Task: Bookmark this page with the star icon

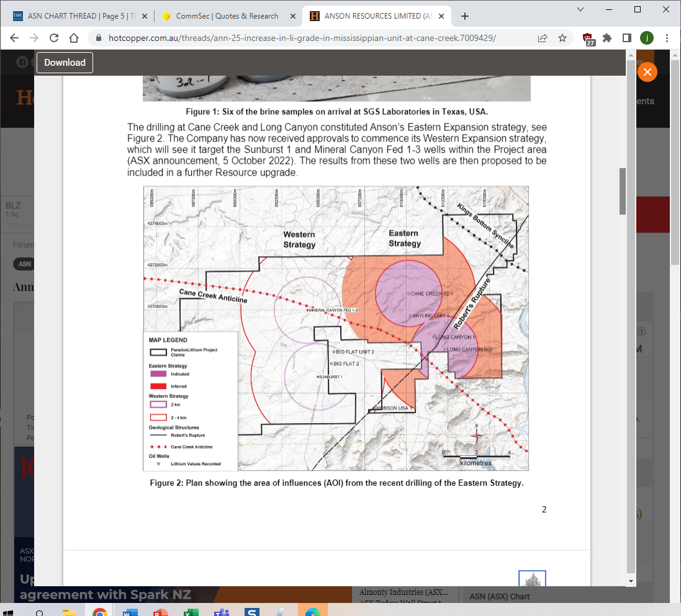Action: tap(562, 38)
